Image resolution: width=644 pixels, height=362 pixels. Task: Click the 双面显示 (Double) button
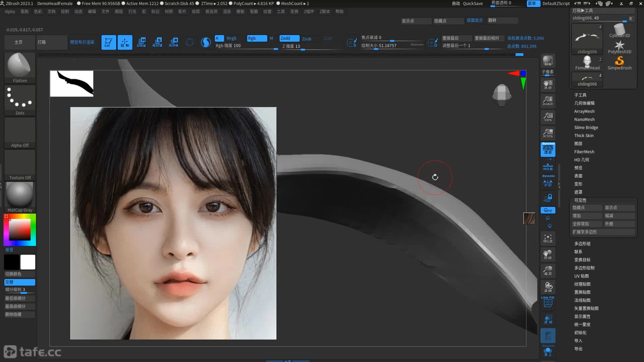[x=475, y=20]
